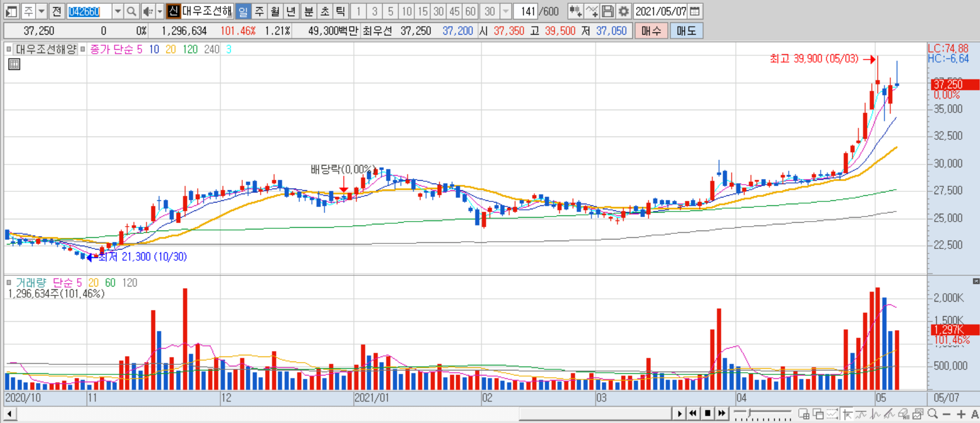The image size is (980, 423).
Task: Switch to 초 second chart
Action: [324, 11]
